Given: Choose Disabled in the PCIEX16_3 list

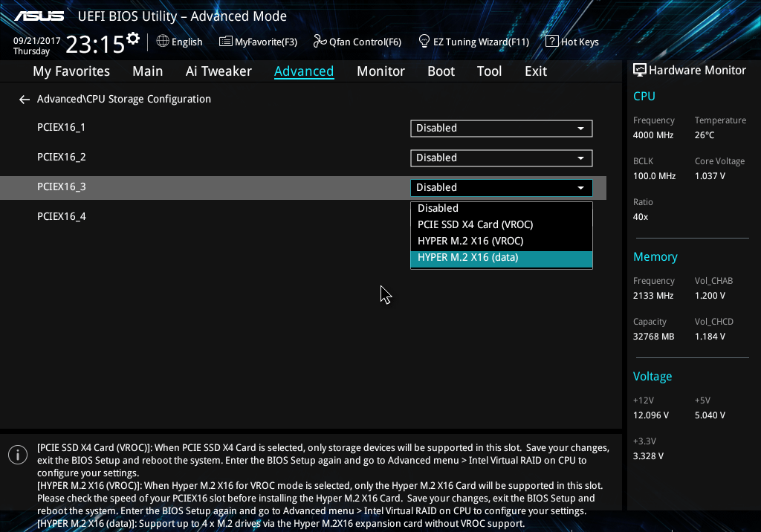Looking at the screenshot, I should click(x=502, y=208).
